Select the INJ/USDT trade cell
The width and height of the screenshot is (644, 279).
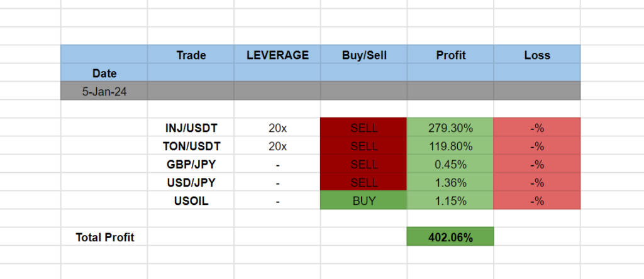[x=191, y=128]
